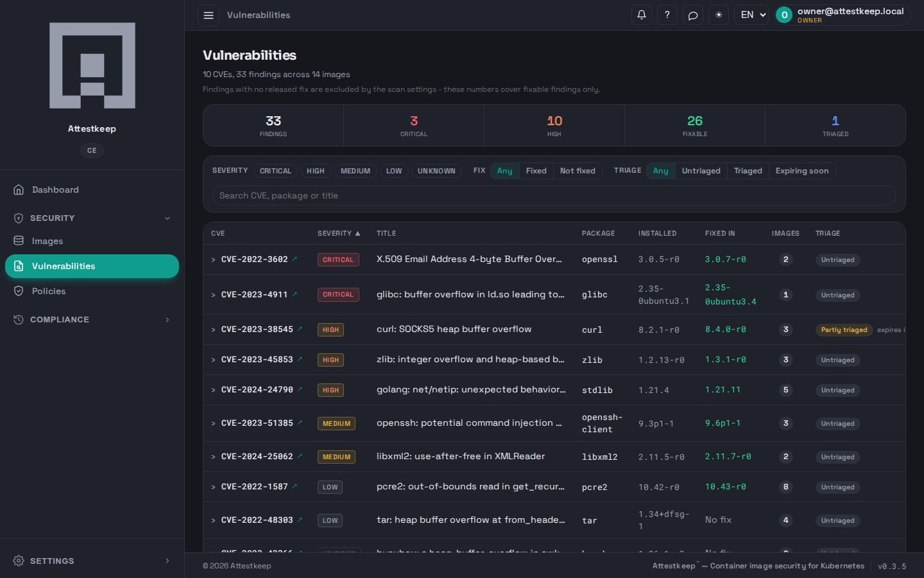Filter by MEDIUM severity chip
This screenshot has height=578, width=924.
pyautogui.click(x=355, y=171)
